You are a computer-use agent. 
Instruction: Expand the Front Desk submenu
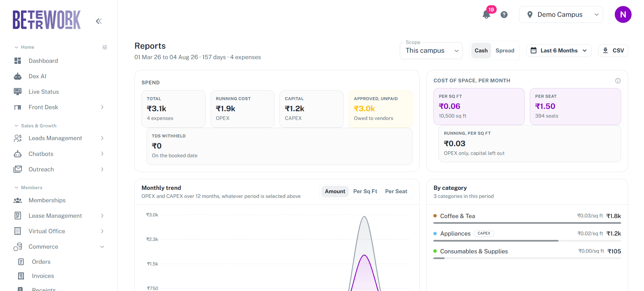point(102,107)
